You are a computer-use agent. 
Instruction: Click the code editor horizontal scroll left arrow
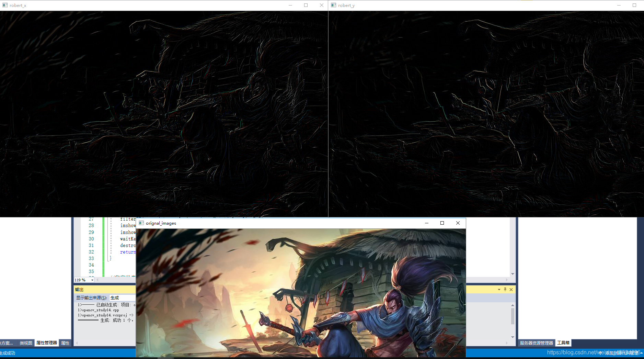tap(98, 280)
